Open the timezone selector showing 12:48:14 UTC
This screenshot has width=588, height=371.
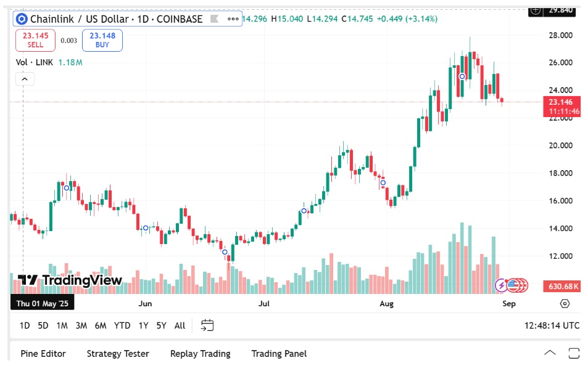tap(551, 325)
